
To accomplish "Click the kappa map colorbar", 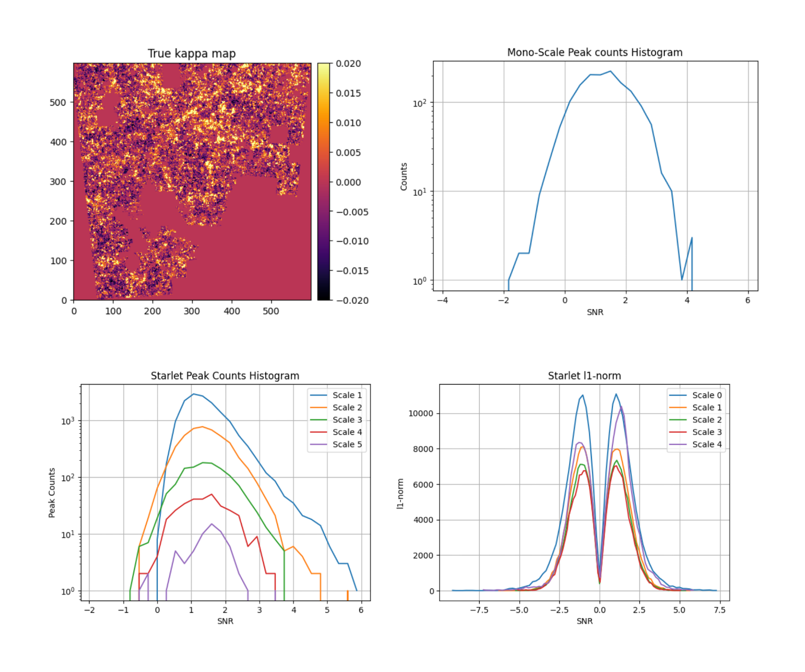I will (324, 181).
